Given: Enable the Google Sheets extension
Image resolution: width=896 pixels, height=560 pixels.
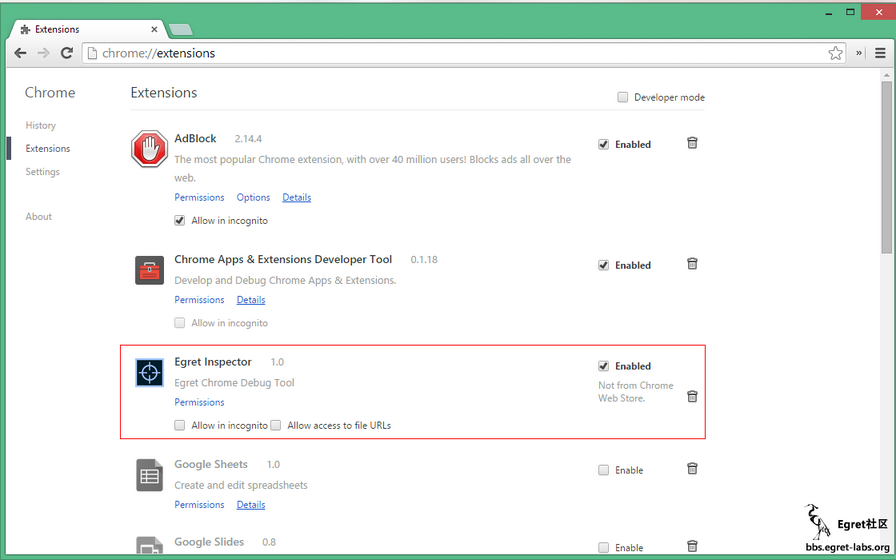Looking at the screenshot, I should coord(604,470).
